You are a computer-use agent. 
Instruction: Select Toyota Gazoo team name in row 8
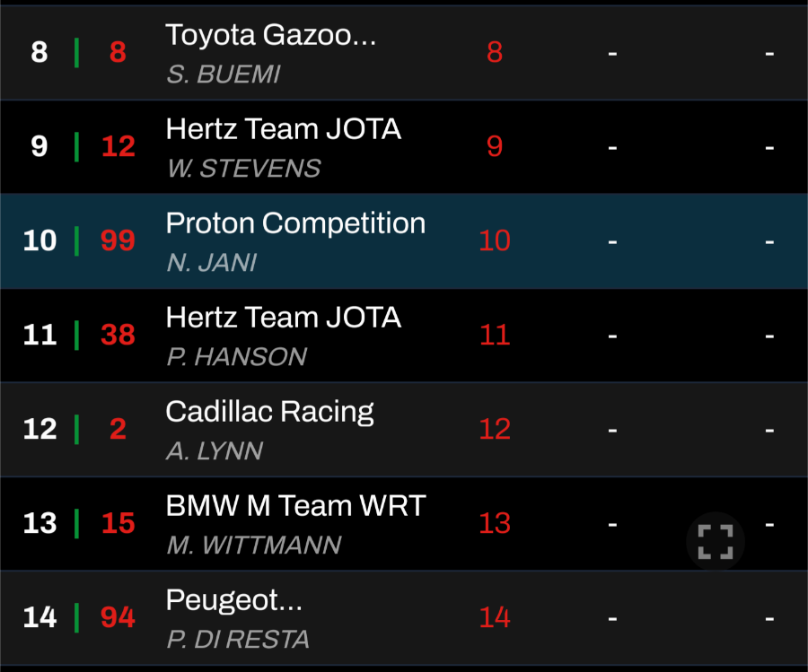click(x=271, y=35)
